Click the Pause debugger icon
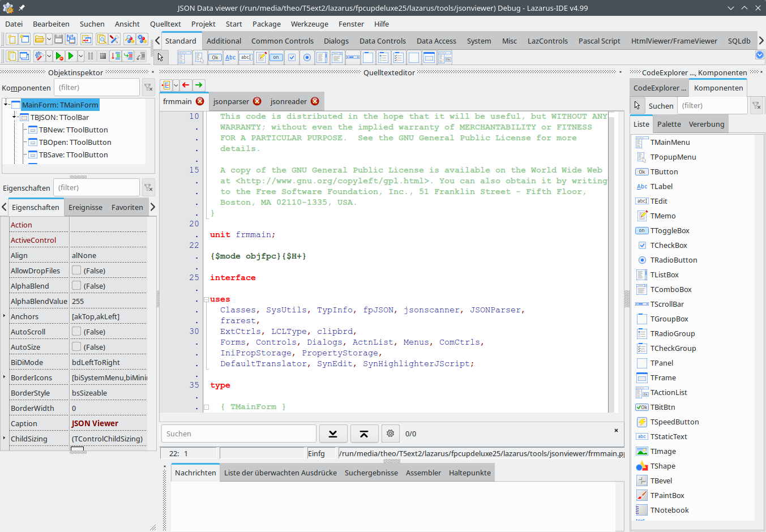This screenshot has width=766, height=532. 91,56
